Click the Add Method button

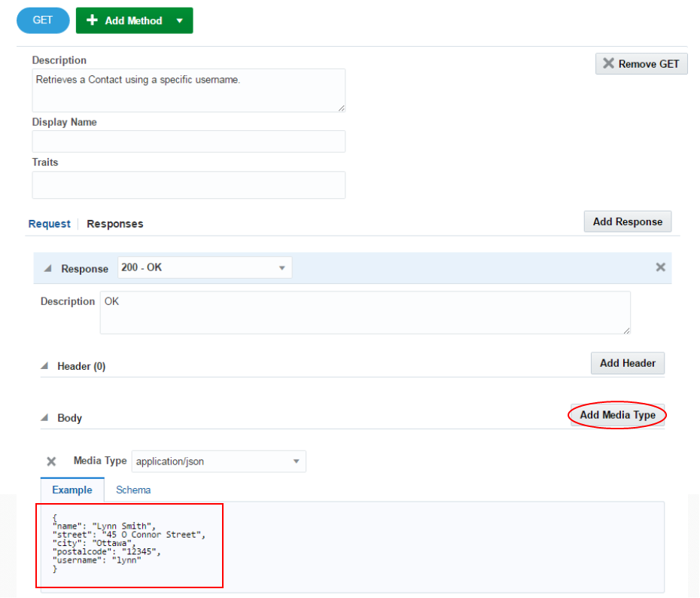134,20
